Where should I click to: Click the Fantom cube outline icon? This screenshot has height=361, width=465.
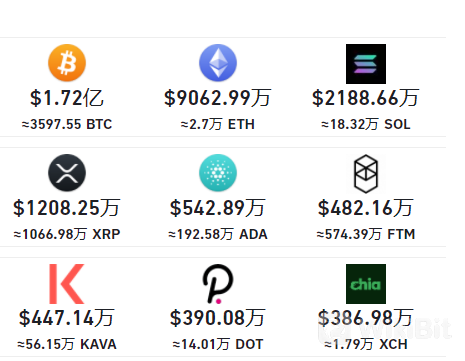[366, 174]
